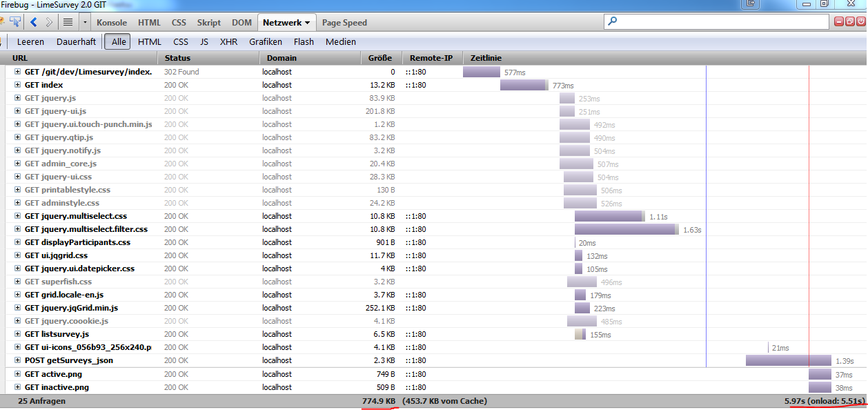
Task: Click the red deactivate Firebug power icon
Action: [x=860, y=22]
